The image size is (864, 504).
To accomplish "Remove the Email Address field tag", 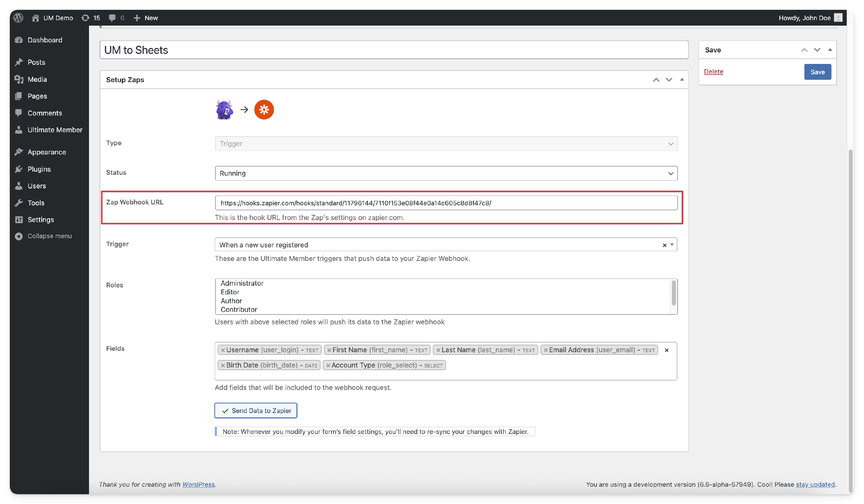I will (545, 350).
